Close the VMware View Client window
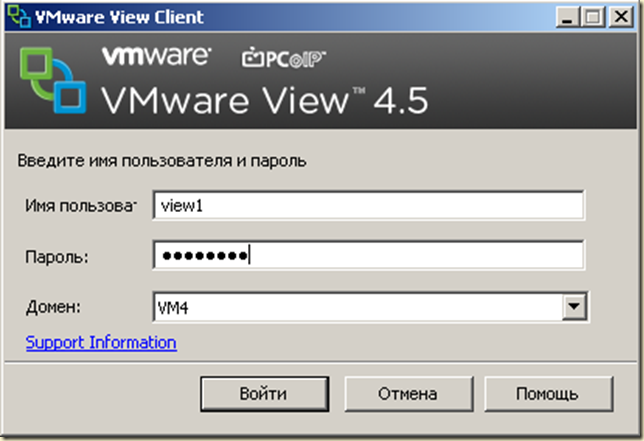 coord(621,17)
